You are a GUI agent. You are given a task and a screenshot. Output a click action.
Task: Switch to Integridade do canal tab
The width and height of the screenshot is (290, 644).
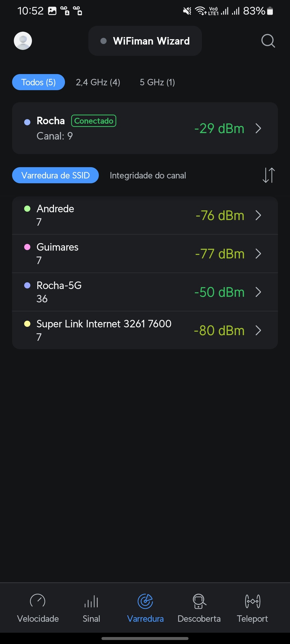(148, 175)
